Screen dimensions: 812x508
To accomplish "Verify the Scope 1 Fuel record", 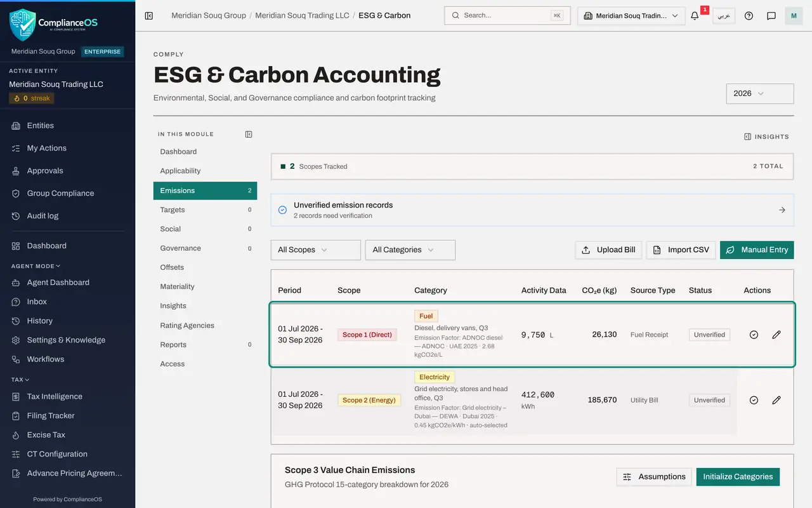I will (754, 335).
